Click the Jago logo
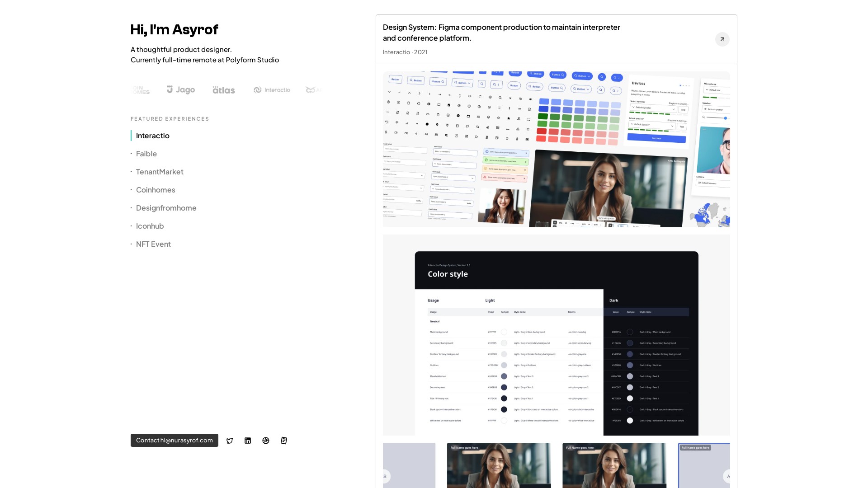The image size is (868, 488). (x=181, y=90)
